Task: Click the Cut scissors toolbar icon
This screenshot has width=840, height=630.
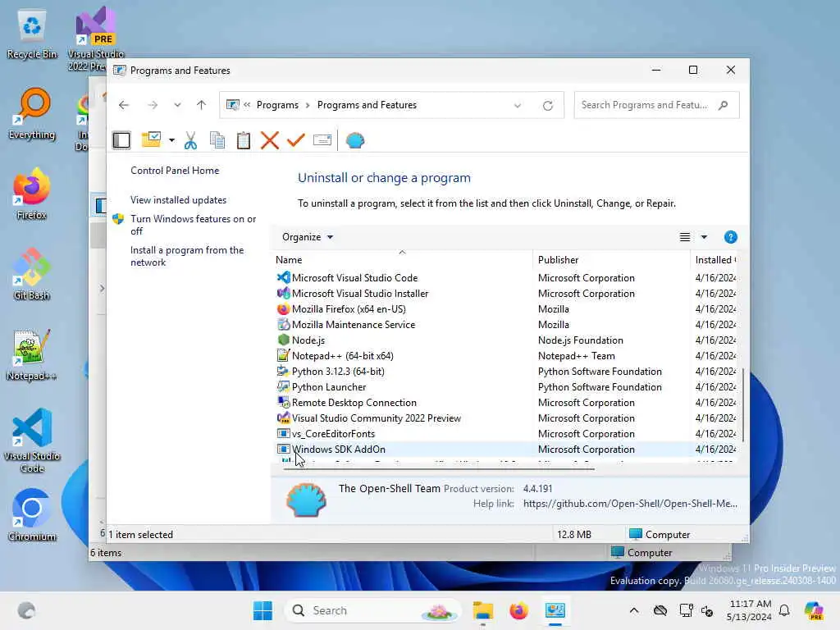Action: click(x=190, y=140)
